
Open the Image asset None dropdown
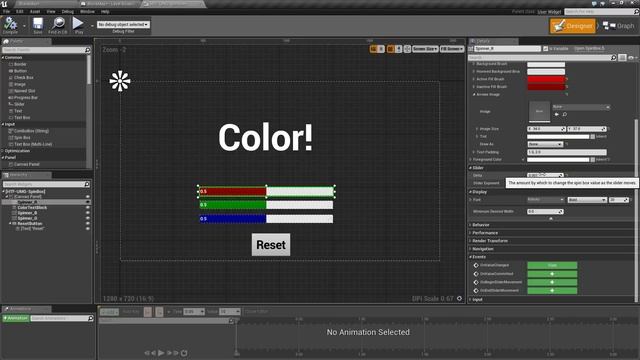(x=581, y=107)
